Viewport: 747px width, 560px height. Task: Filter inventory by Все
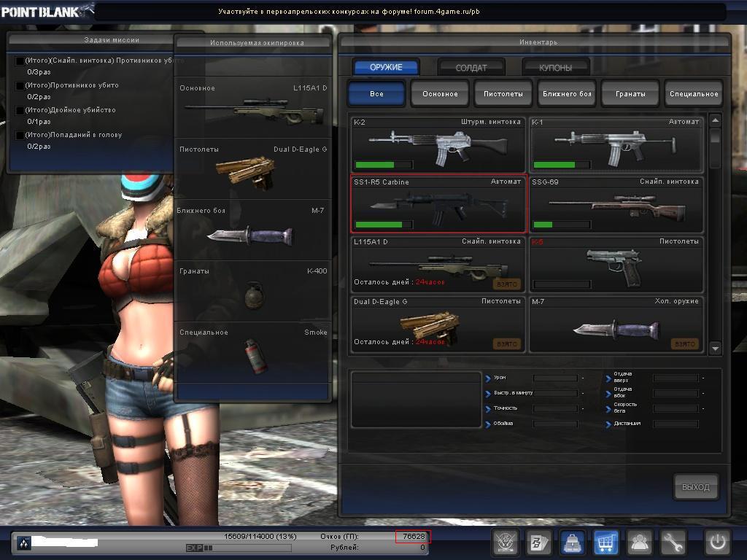click(376, 93)
